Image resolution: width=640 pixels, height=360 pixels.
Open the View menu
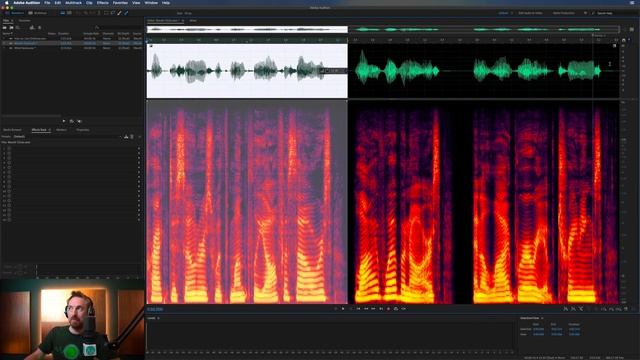point(136,2)
